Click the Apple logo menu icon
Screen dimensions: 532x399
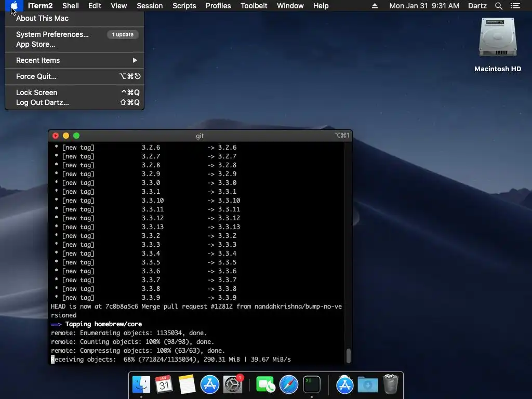point(14,5)
